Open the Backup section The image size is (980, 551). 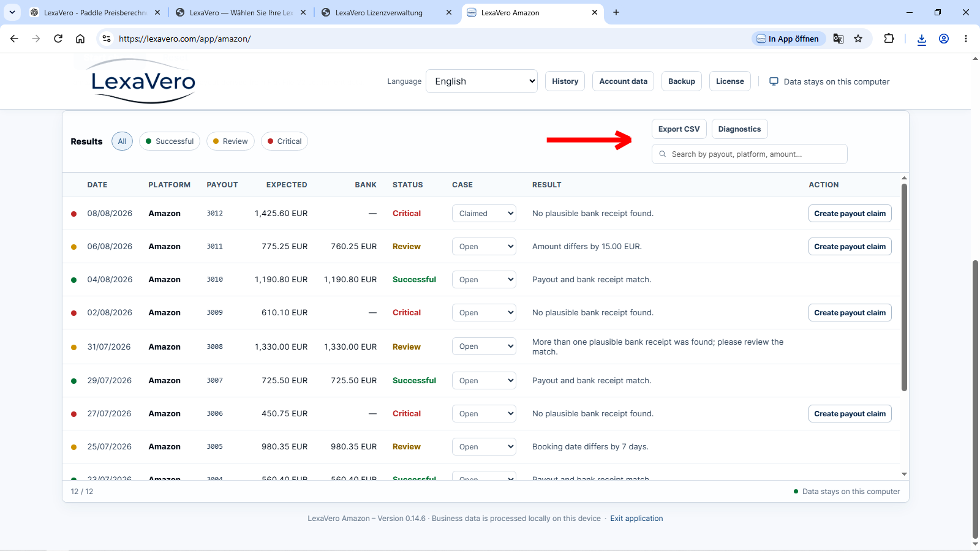click(x=682, y=81)
